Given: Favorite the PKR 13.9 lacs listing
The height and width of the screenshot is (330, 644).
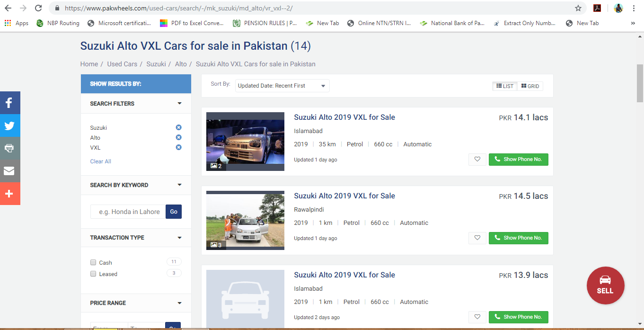Looking at the screenshot, I should pos(477,317).
